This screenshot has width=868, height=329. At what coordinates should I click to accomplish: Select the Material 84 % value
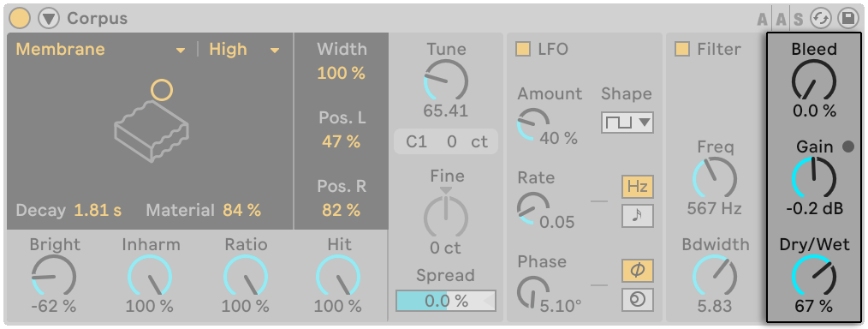242,211
